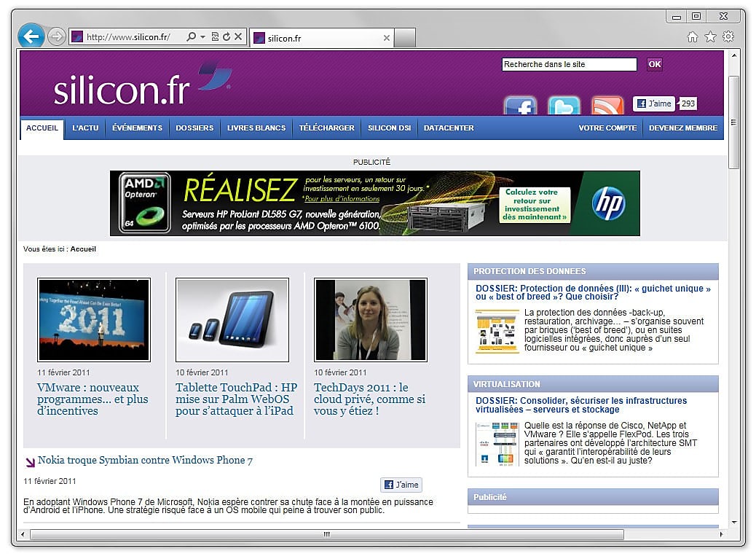Viewport: 756px width, 559px height.
Task: Open the TouchPad tablet thumbnail
Action: (232, 320)
